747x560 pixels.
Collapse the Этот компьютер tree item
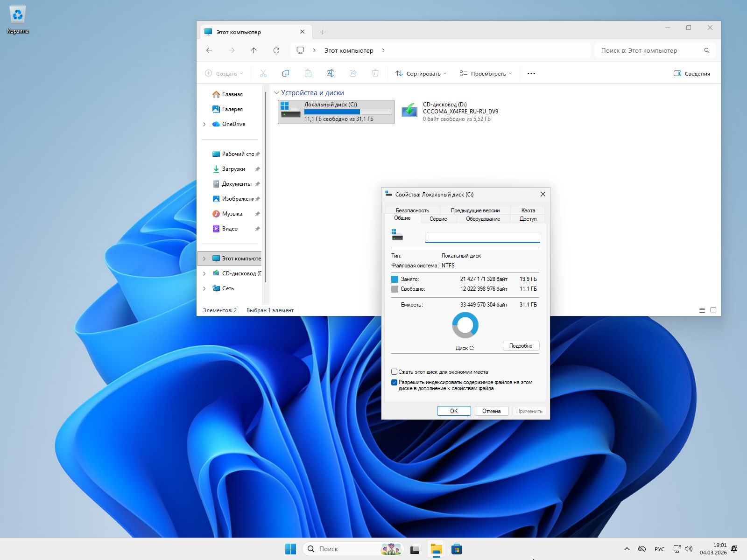(204, 258)
